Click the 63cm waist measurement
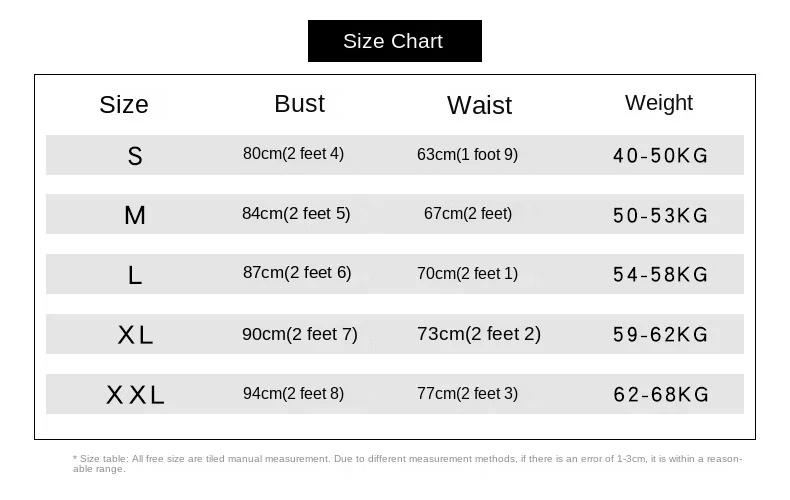 pos(467,155)
